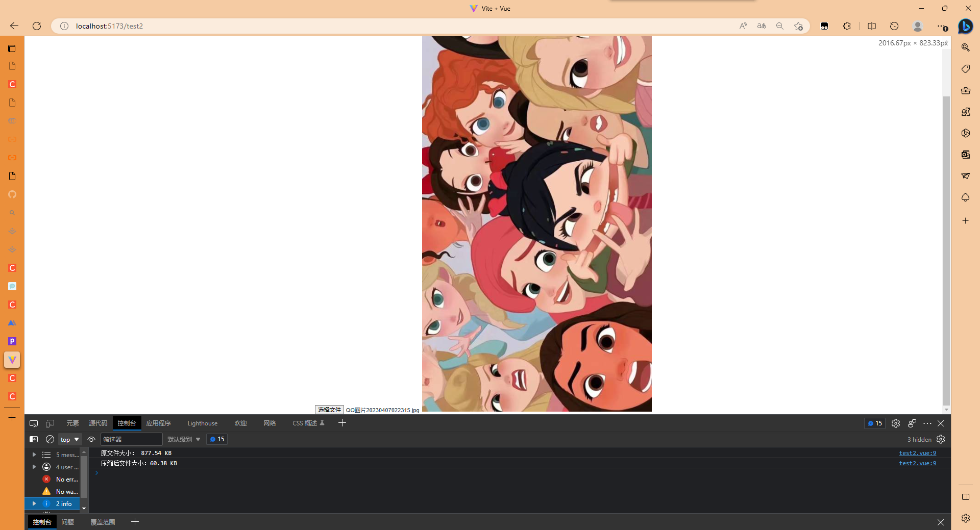Select the No errors filter
The image size is (980, 530).
coord(60,479)
